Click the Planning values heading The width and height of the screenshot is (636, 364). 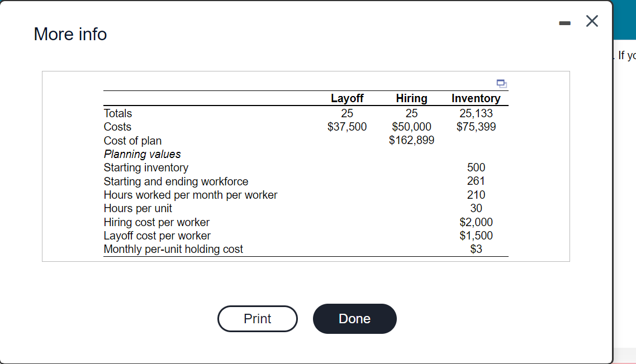tap(142, 154)
